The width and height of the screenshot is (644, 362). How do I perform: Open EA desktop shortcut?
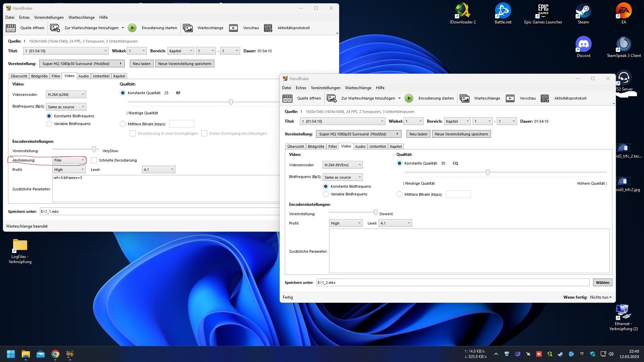click(x=624, y=13)
